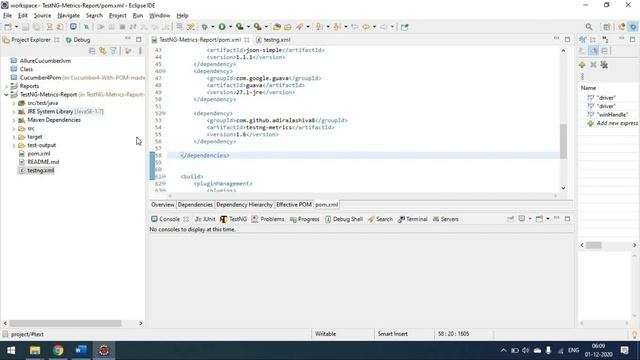Click the Open Task external icon in toolbar
Viewport: 640px width, 360px height.
pos(404,27)
